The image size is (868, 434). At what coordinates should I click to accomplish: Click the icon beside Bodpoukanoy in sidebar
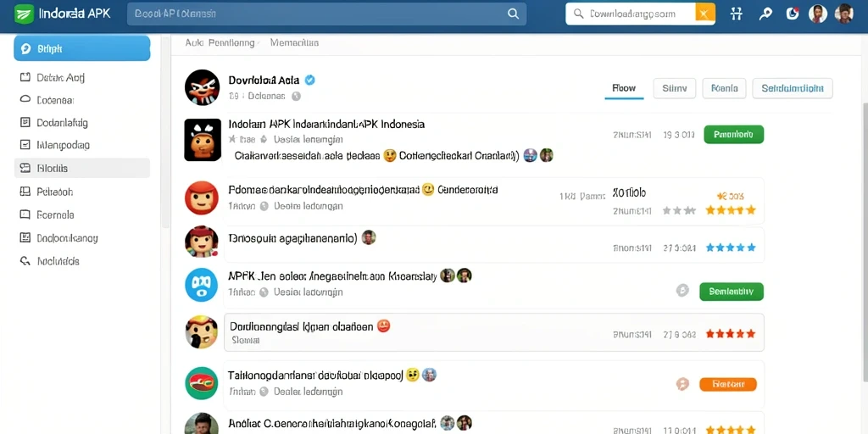25,238
